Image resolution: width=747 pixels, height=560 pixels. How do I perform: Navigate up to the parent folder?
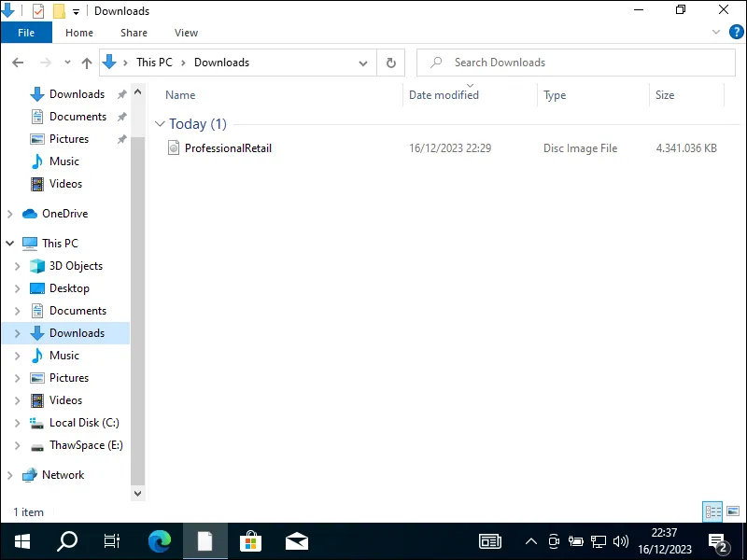tap(86, 62)
